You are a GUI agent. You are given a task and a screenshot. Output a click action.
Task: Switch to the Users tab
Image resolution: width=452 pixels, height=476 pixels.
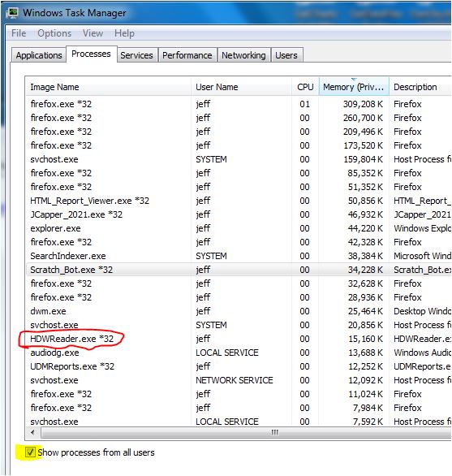286,55
